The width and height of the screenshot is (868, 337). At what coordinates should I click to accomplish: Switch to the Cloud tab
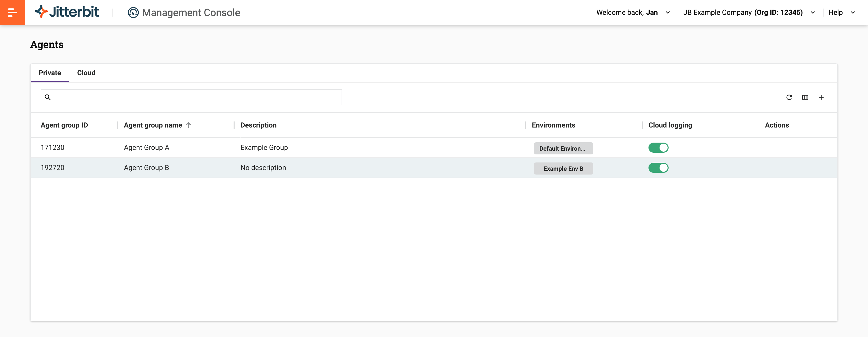point(86,73)
